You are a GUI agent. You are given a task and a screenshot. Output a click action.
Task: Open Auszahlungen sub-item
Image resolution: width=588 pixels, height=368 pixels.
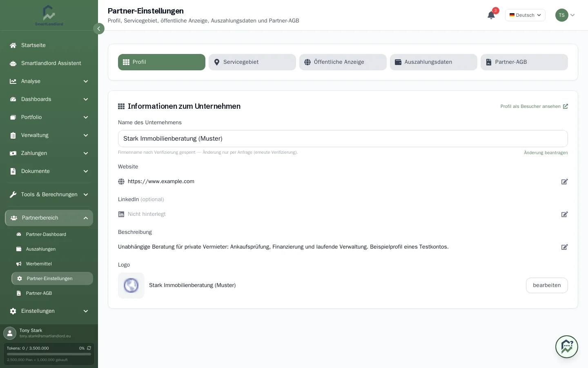point(52,249)
